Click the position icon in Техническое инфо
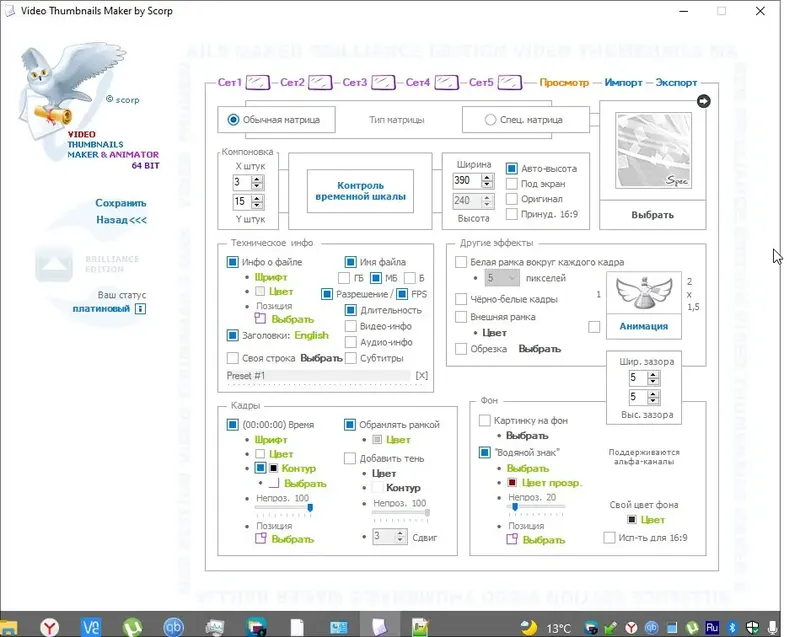Viewport: 800px width, 637px height. [260, 319]
